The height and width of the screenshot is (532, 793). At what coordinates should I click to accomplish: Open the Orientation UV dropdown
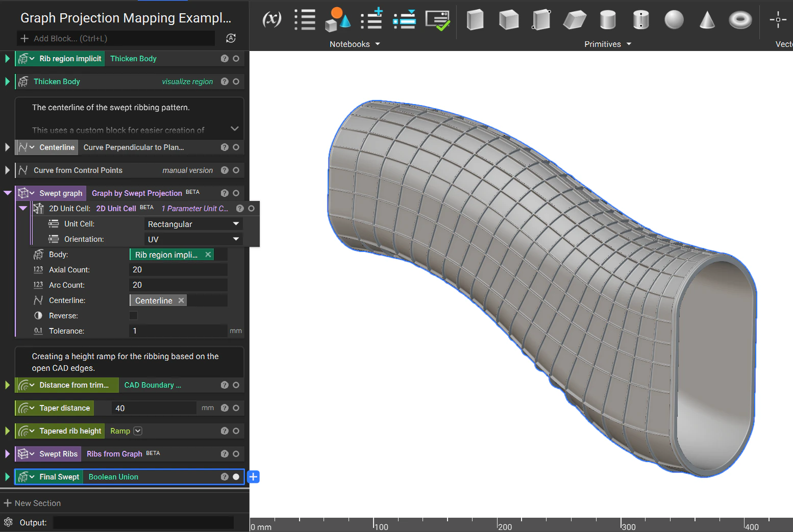coord(193,239)
